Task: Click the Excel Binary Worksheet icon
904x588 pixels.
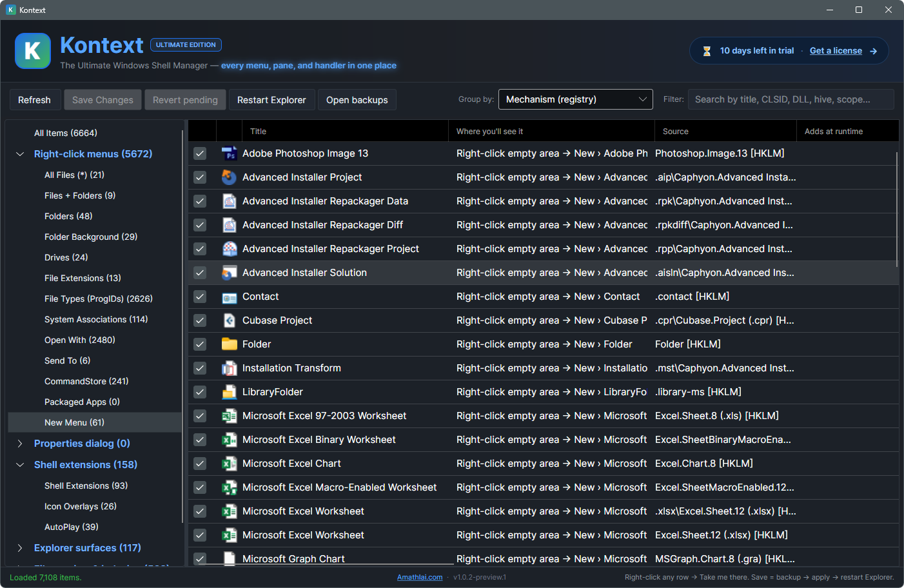Action: click(x=229, y=440)
